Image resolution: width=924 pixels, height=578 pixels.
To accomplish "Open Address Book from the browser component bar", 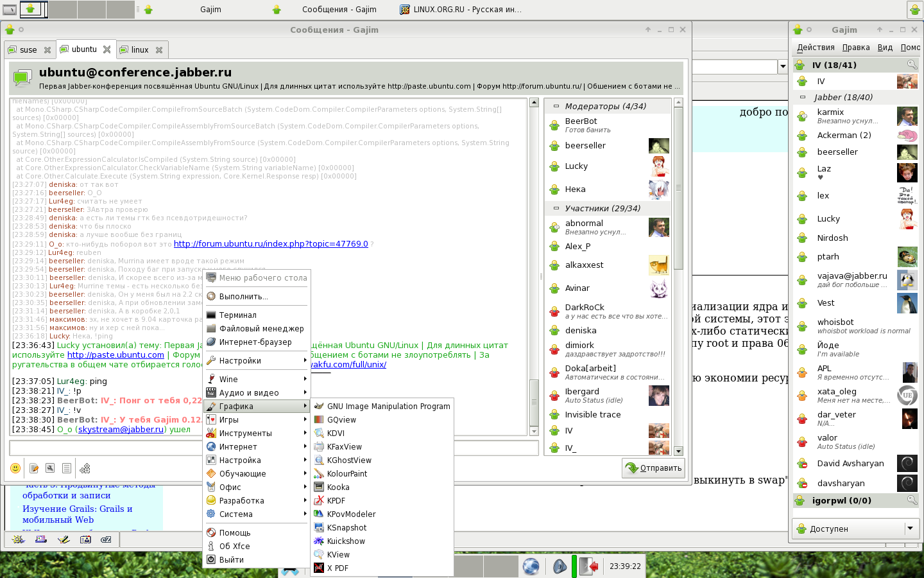I will tap(85, 539).
